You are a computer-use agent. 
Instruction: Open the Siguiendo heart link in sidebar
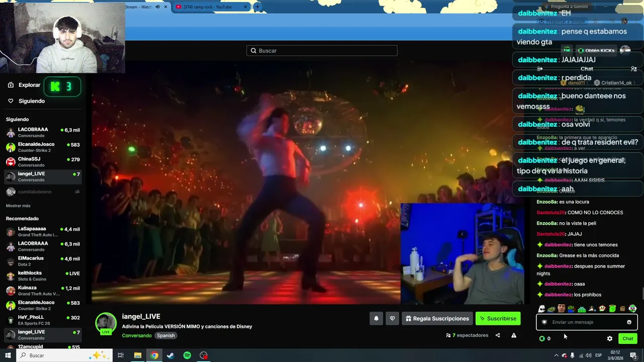click(27, 101)
